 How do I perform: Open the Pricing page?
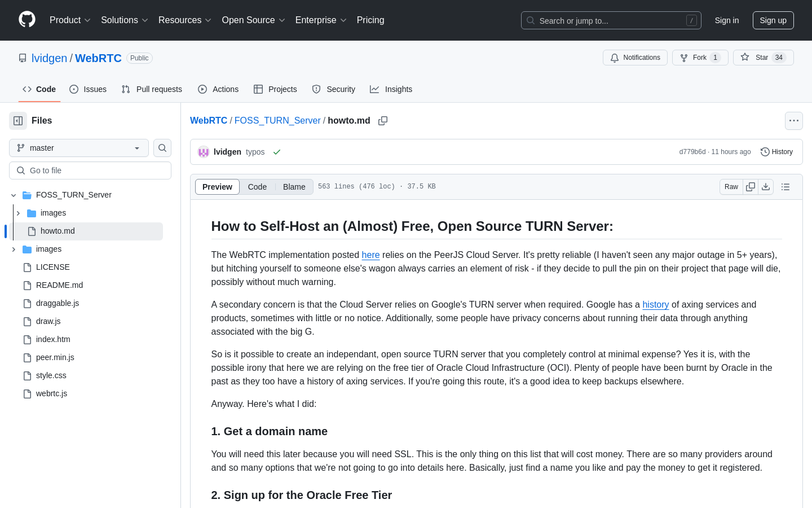[370, 20]
